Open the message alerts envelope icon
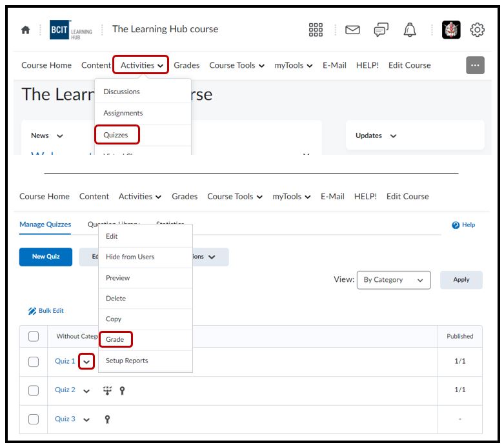Image resolution: width=504 pixels, height=447 pixels. tap(352, 30)
